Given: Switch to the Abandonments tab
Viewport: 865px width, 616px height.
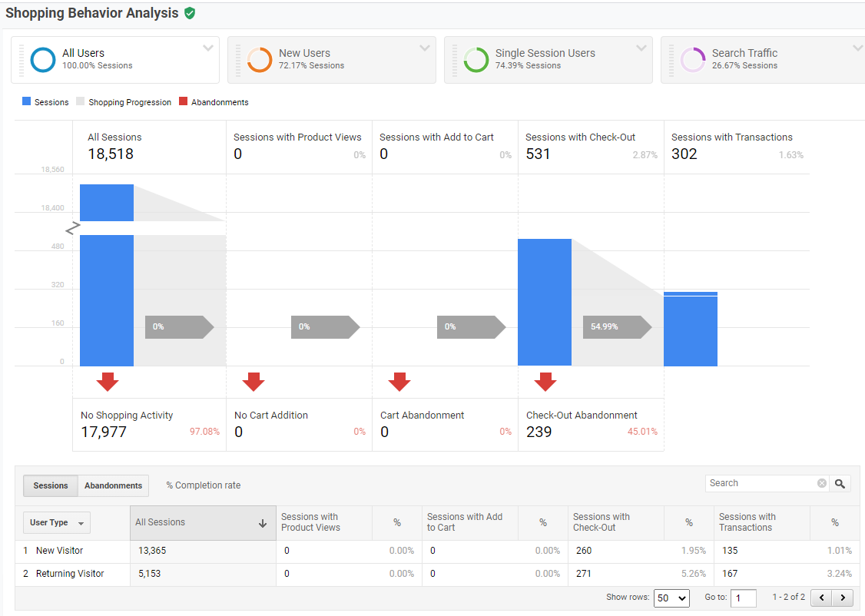Looking at the screenshot, I should 112,485.
